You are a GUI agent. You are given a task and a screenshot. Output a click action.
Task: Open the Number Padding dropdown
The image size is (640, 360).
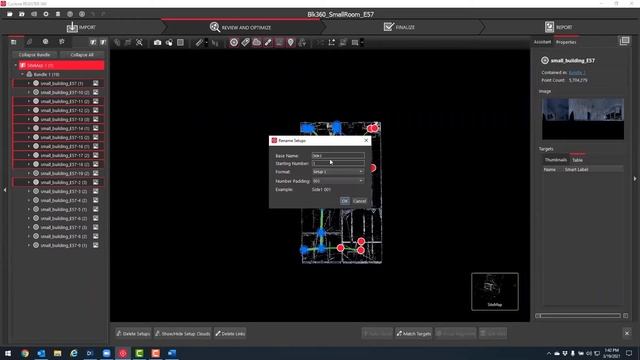[338, 181]
